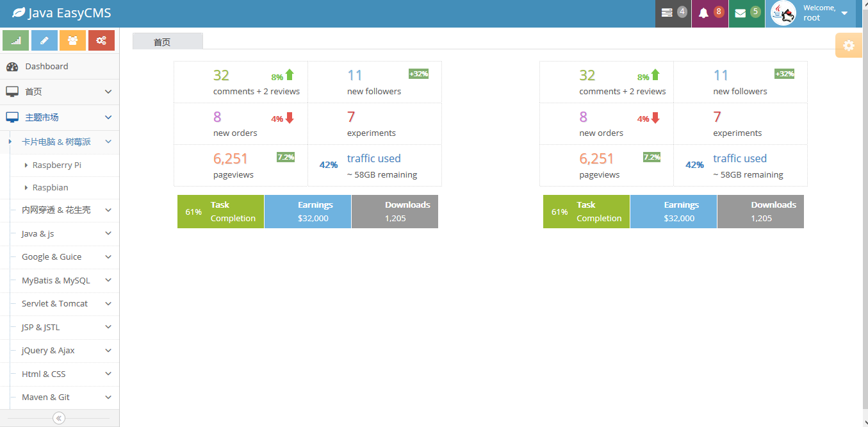Open the tasks list icon with badge 4
The image size is (868, 427).
[x=673, y=13]
